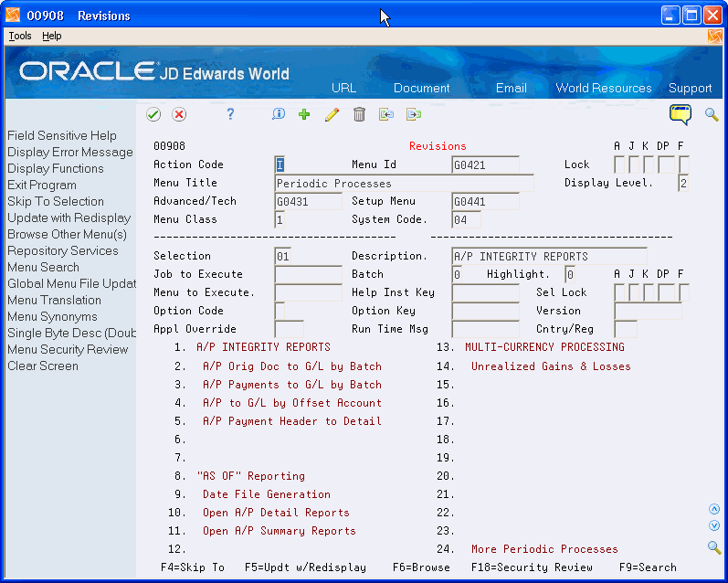Click the red X cancel icon
Image resolution: width=728 pixels, height=583 pixels.
click(179, 114)
